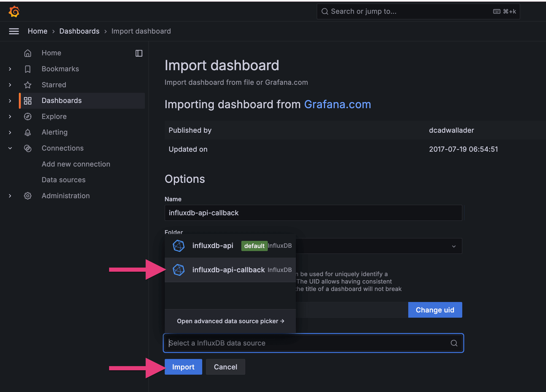Open the Grafana.com link
546x392 pixels.
tap(337, 105)
